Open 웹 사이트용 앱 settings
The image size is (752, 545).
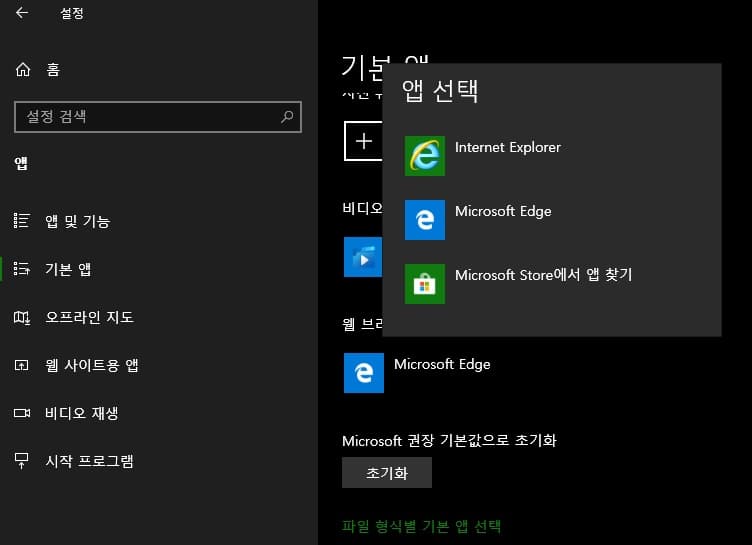[158, 365]
